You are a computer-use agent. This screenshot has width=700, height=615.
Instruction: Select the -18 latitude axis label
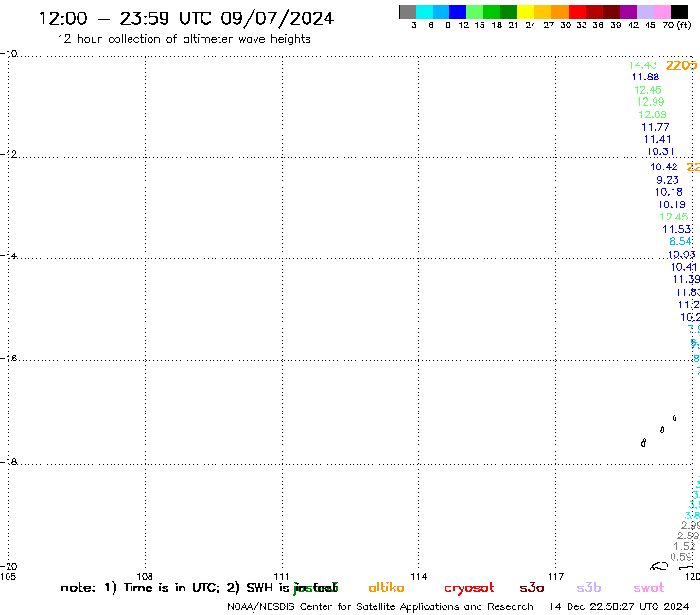click(x=9, y=462)
